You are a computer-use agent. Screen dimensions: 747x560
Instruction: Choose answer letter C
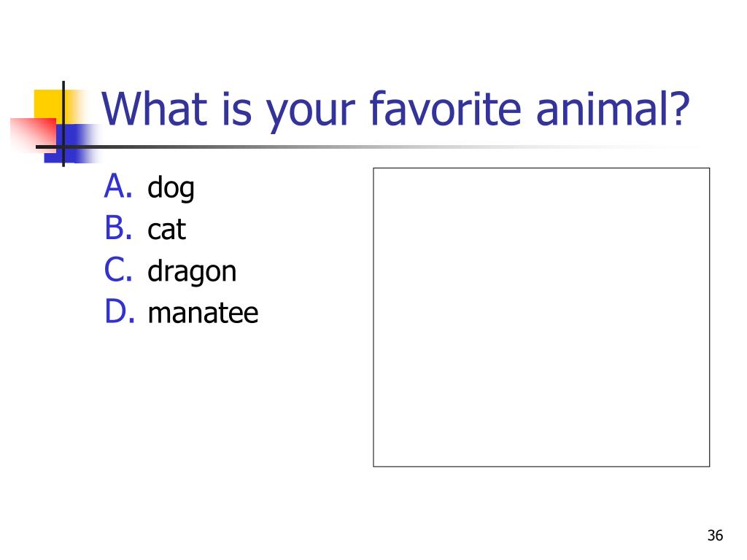[x=117, y=269]
